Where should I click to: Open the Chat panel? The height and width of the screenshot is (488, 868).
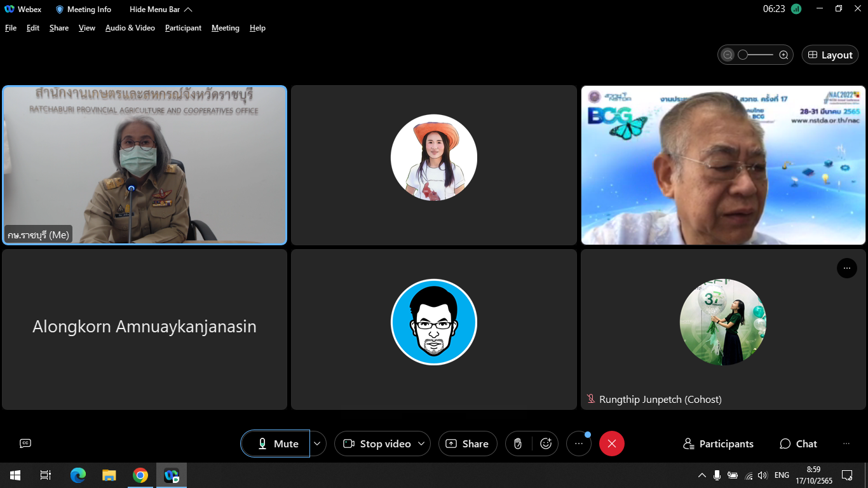[x=798, y=444]
